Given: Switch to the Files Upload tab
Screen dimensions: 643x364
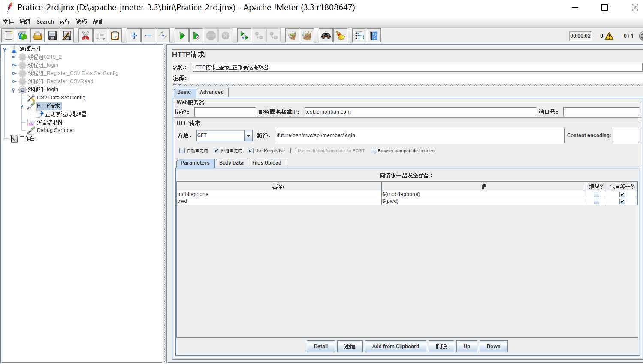Looking at the screenshot, I should pos(267,163).
